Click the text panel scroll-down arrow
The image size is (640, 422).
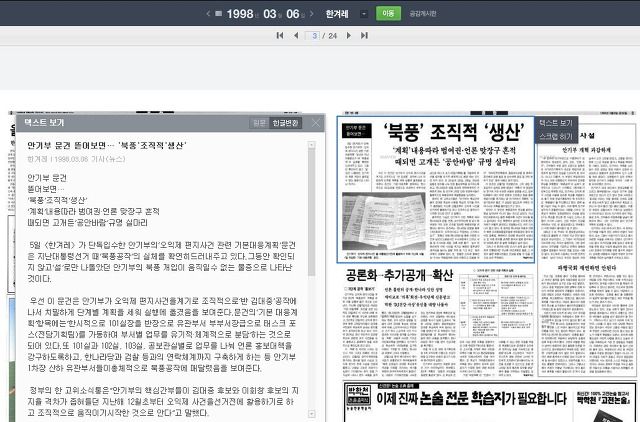coord(312,414)
